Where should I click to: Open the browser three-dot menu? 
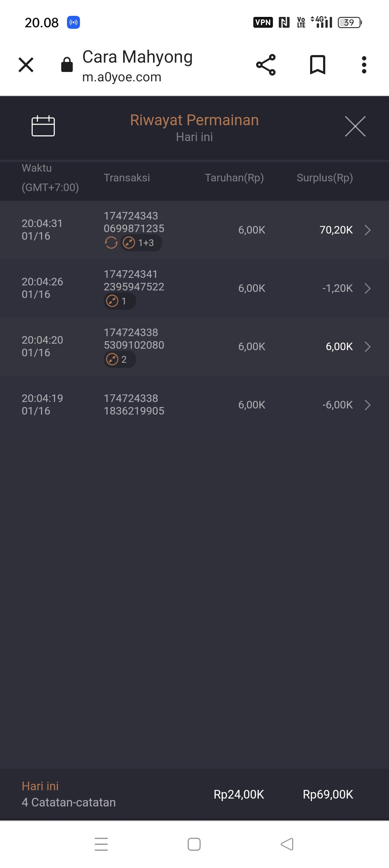pos(364,65)
